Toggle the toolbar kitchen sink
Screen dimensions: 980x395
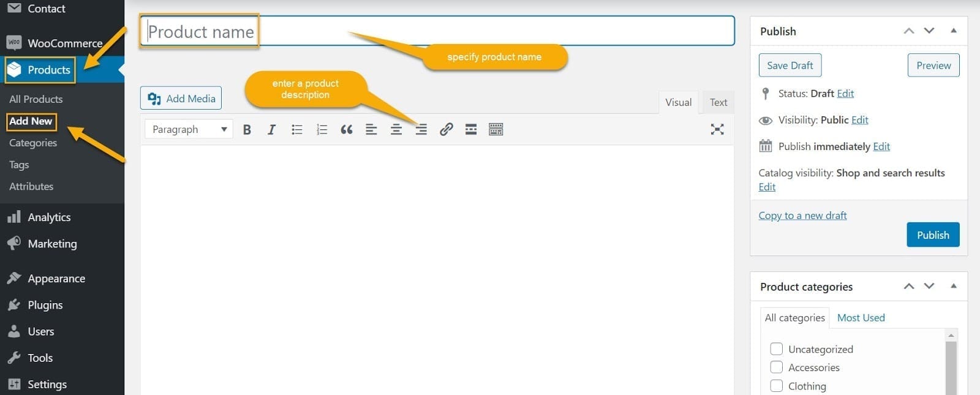click(496, 129)
